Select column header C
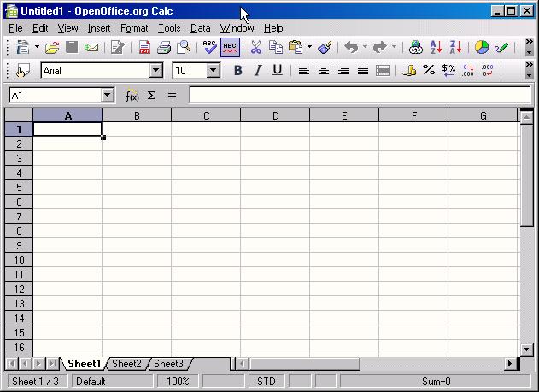 click(206, 115)
